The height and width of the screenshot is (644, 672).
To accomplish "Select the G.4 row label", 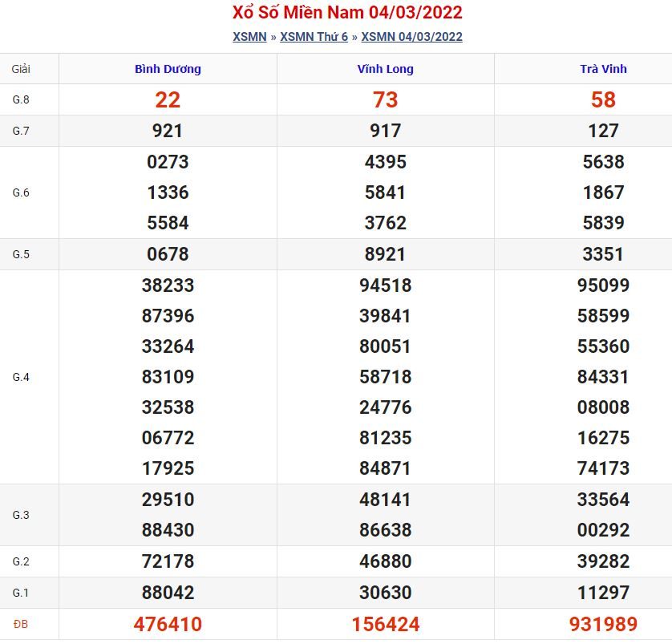I will [x=21, y=377].
